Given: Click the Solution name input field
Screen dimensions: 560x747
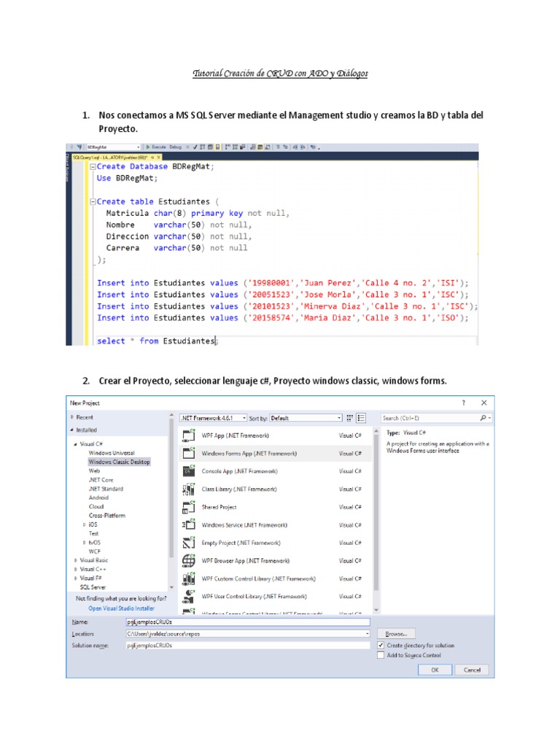Looking at the screenshot, I should pyautogui.click(x=248, y=645).
